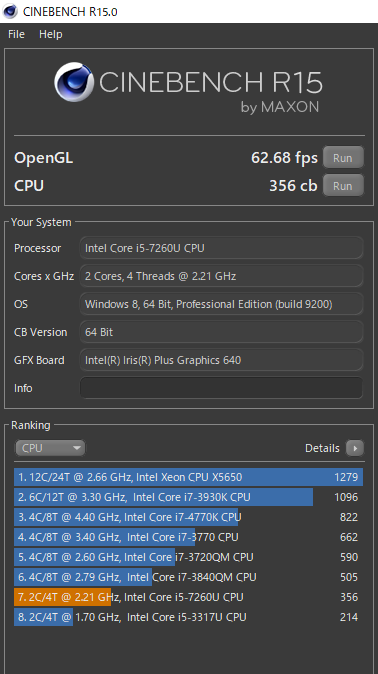Click the CB Version field
The width and height of the screenshot is (378, 674).
click(x=221, y=332)
